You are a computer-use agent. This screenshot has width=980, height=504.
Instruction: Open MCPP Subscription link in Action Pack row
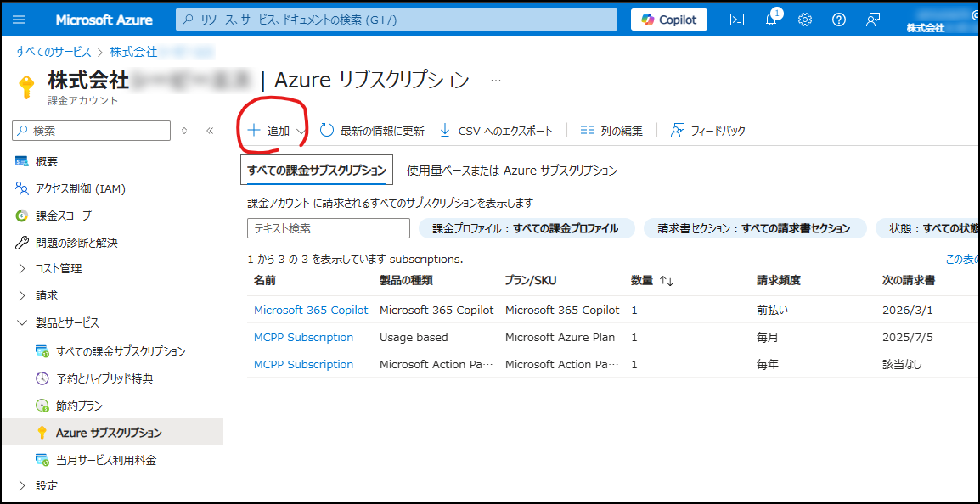[303, 364]
